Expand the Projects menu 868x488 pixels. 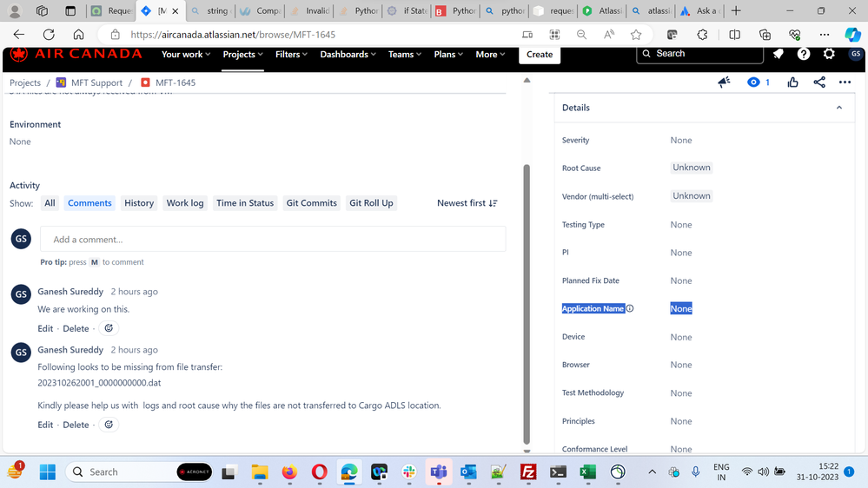(x=242, y=54)
